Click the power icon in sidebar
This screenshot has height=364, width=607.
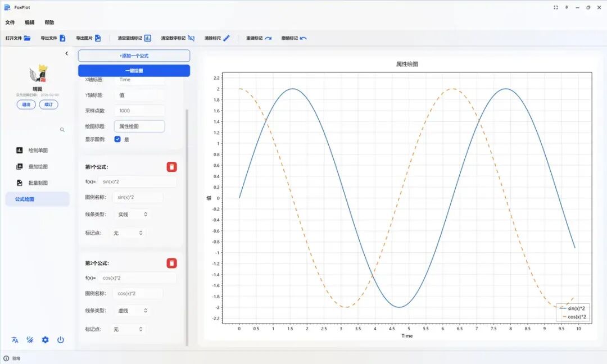pyautogui.click(x=60, y=340)
